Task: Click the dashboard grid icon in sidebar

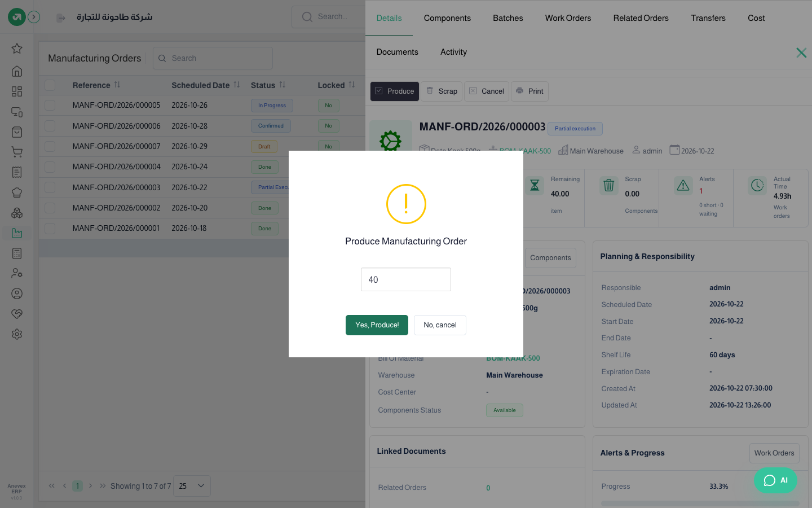Action: 17,91
